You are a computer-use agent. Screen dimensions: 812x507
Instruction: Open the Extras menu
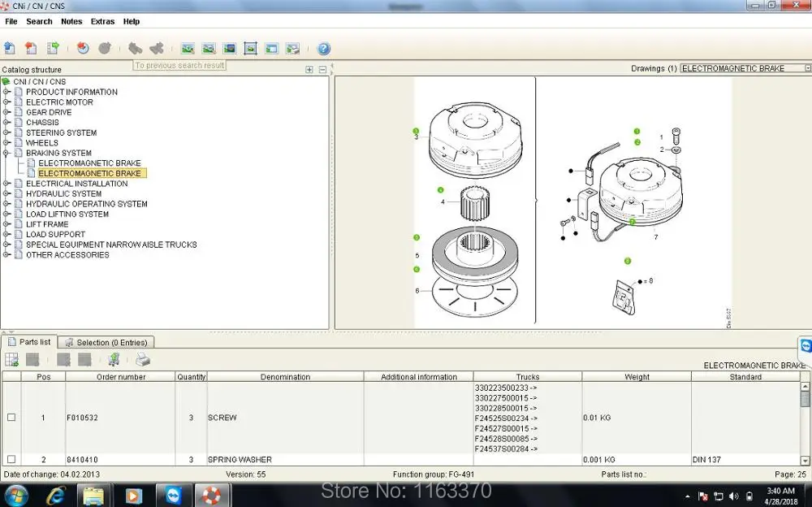point(102,21)
